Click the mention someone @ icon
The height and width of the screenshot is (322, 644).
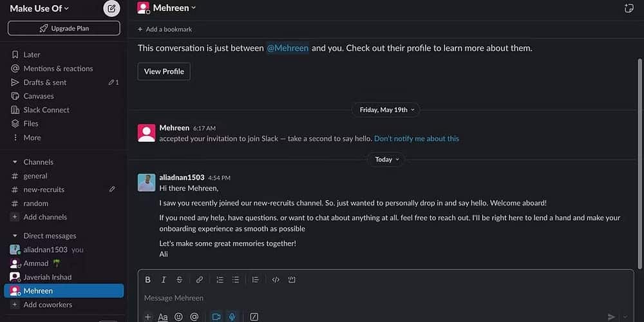click(194, 317)
